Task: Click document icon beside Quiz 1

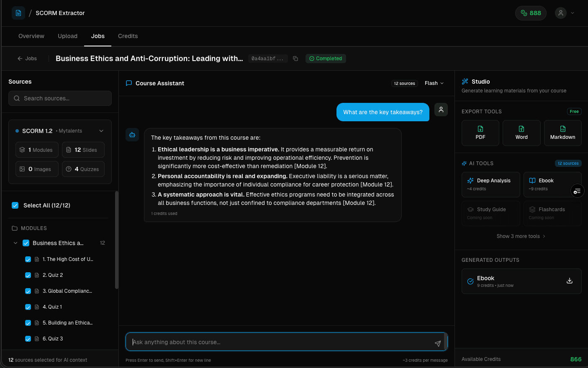Action: click(x=37, y=307)
